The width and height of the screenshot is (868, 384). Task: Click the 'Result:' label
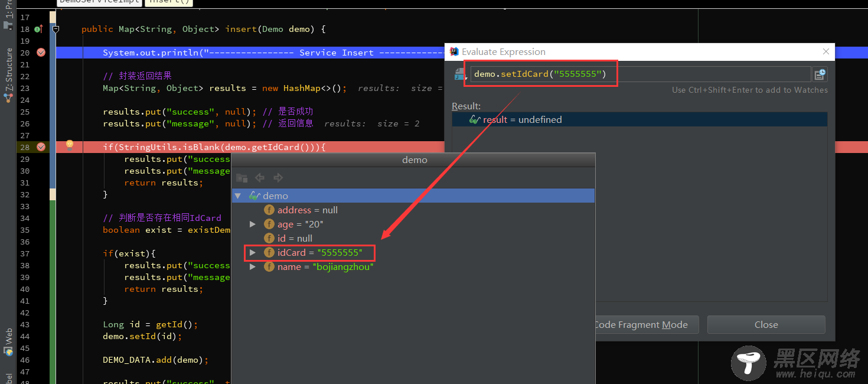pyautogui.click(x=466, y=106)
